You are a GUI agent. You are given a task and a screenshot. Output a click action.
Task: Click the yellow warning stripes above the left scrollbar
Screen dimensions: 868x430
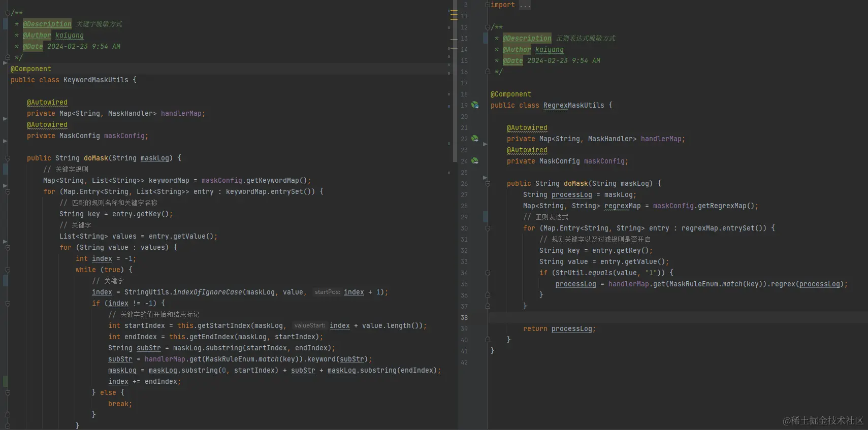[454, 14]
